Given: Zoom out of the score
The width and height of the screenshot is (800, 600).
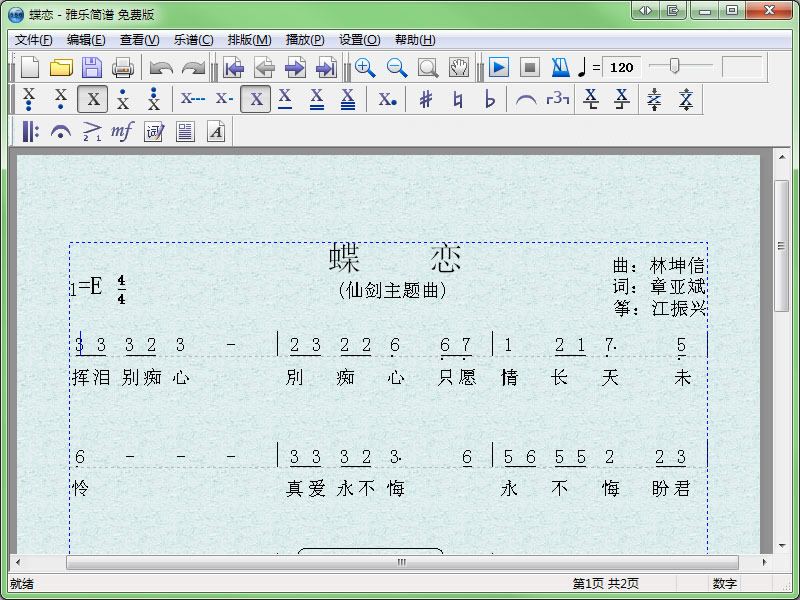Looking at the screenshot, I should coord(397,67).
